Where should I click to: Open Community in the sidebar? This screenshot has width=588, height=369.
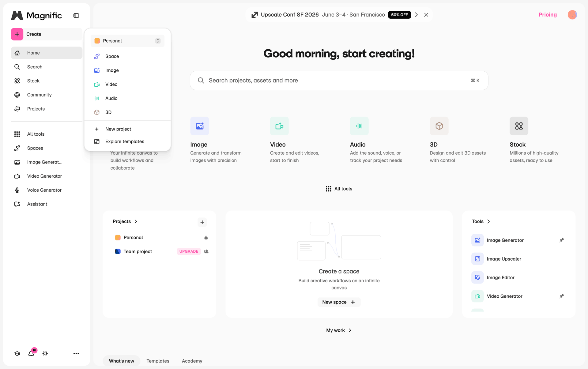click(47, 95)
